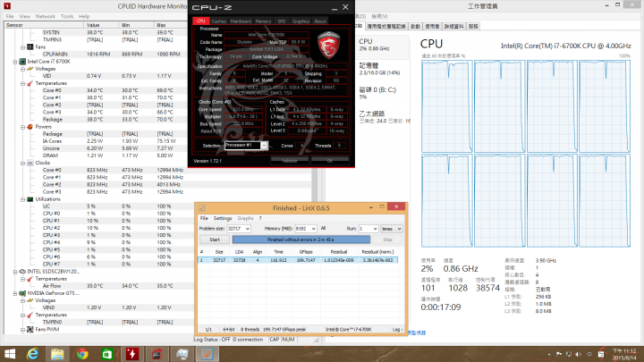
Task: Open the Tools menu in HWMonitor
Action: click(67, 16)
